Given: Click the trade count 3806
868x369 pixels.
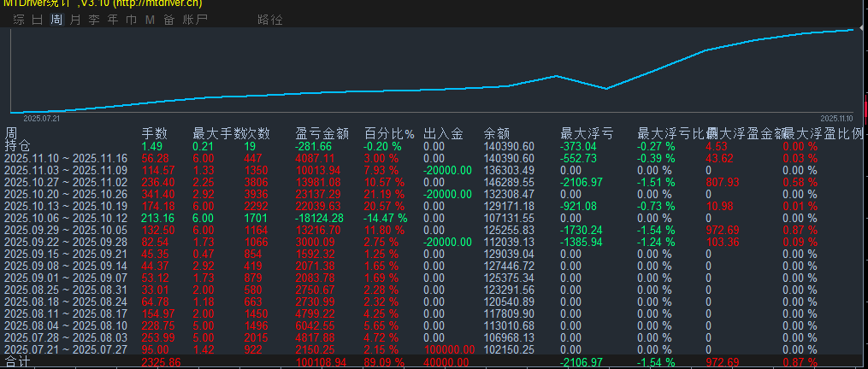Looking at the screenshot, I should (x=256, y=182).
